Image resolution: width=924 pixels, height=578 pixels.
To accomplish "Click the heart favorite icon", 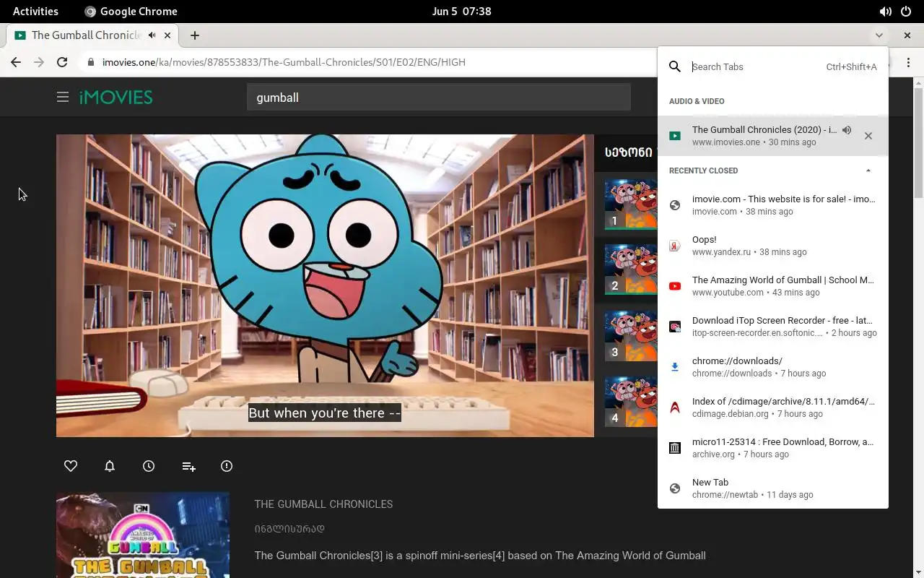I will [x=71, y=466].
